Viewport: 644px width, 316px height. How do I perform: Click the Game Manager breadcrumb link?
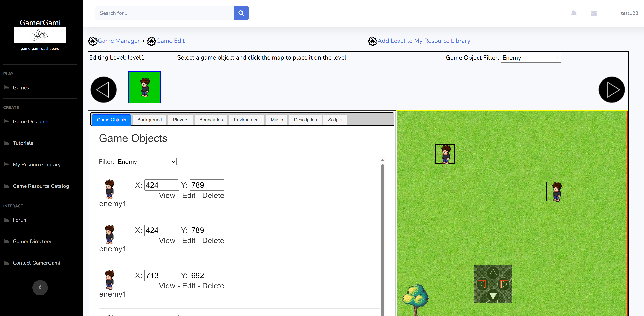119,41
